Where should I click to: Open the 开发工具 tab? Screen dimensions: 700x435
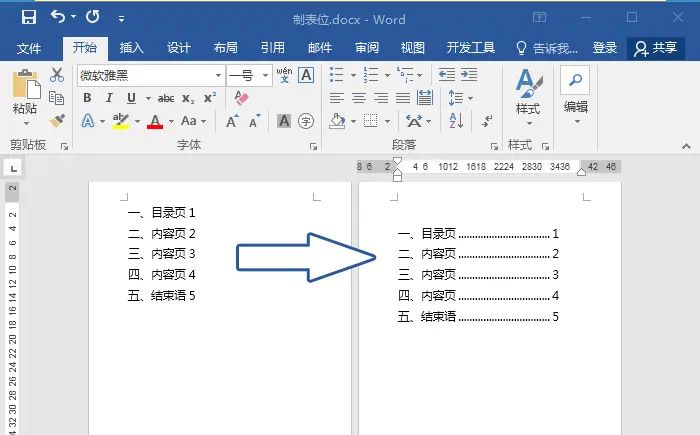[471, 48]
